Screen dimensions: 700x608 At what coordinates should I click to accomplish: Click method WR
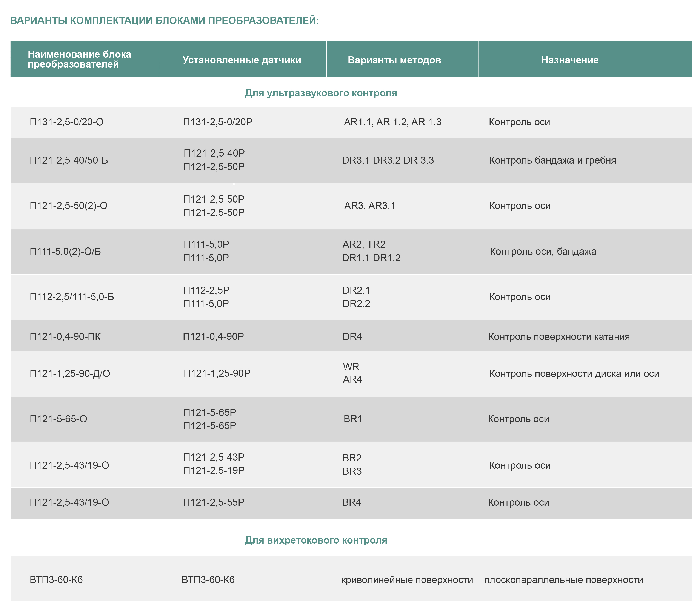[351, 367]
